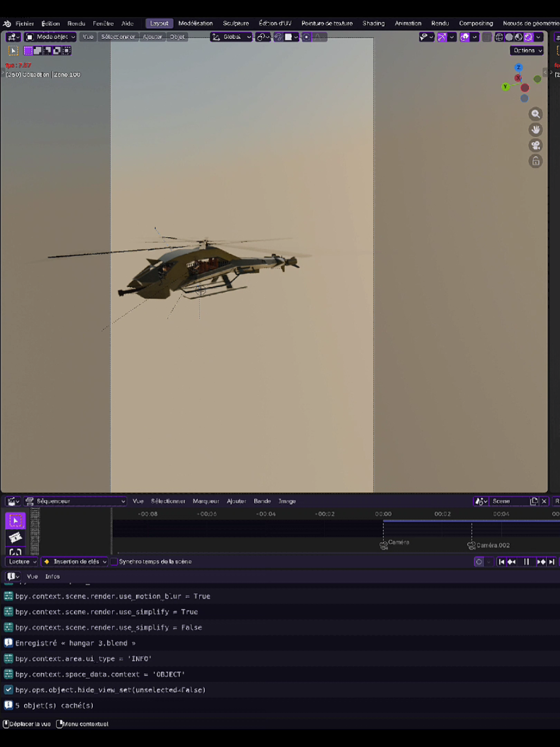Viewport: 560px width, 747px height.
Task: Open the viewport Sélectionner menu
Action: 118,37
